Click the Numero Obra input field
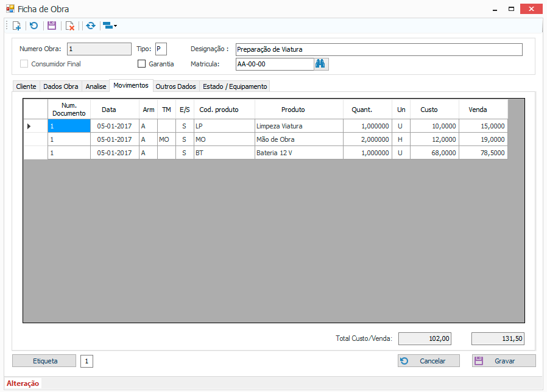Viewport: 547px width, 392px height. pos(99,49)
